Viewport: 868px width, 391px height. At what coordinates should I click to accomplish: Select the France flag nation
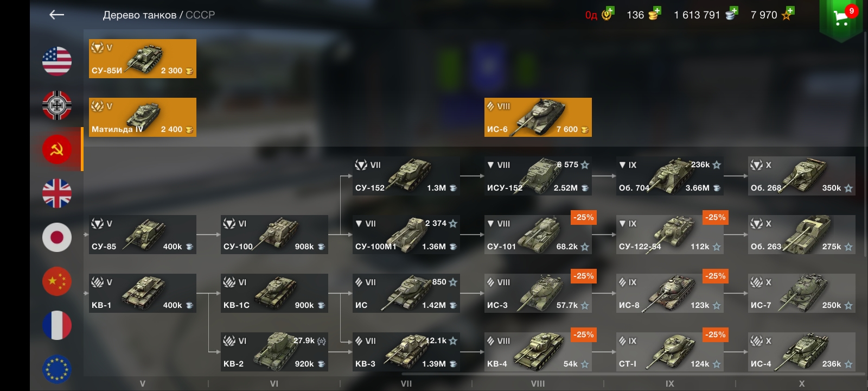click(57, 325)
